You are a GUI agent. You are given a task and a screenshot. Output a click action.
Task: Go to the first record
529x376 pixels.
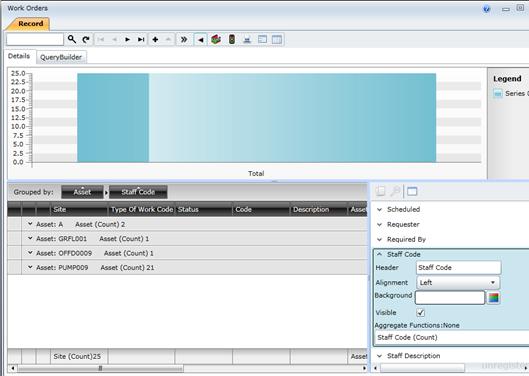tap(101, 39)
